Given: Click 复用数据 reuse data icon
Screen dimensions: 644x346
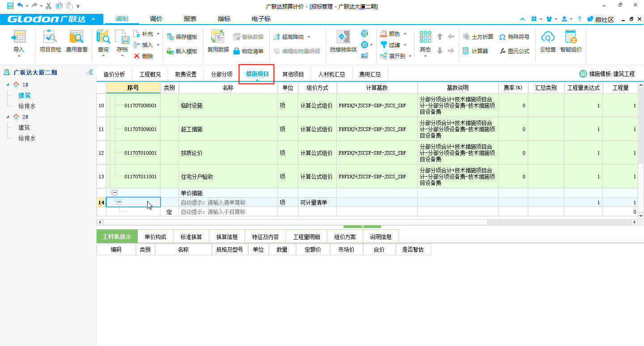Looking at the screenshot, I should (x=218, y=41).
